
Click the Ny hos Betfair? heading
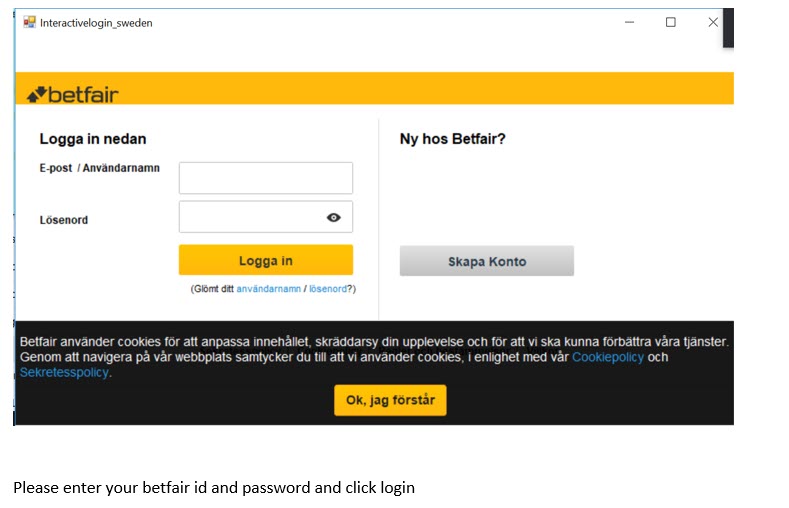452,139
